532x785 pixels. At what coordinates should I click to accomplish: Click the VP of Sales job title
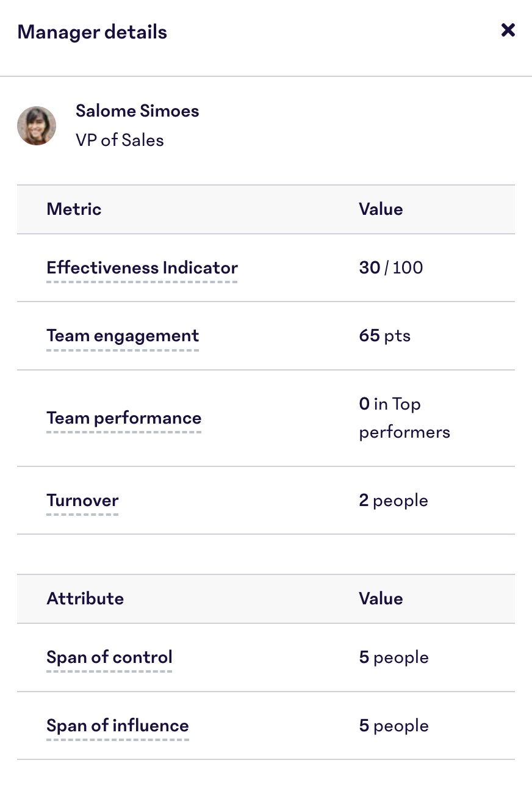coord(120,140)
